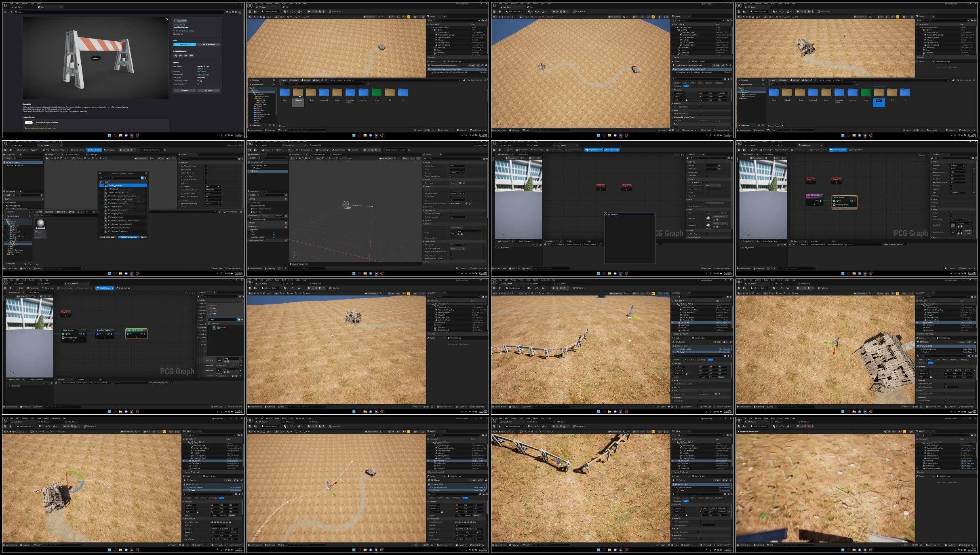The width and height of the screenshot is (980, 555).
Task: Open the Fab shopping cart icon
Action: [233, 12]
